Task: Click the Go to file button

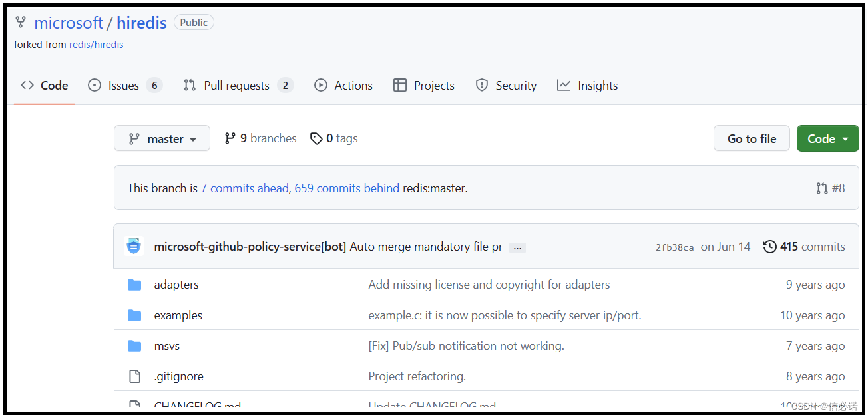Action: click(752, 138)
